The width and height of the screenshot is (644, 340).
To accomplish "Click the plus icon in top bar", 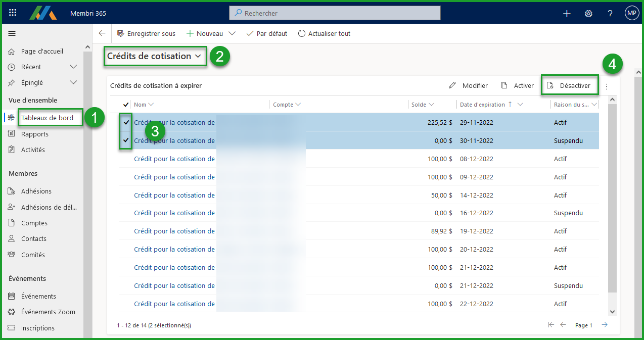I will [567, 14].
